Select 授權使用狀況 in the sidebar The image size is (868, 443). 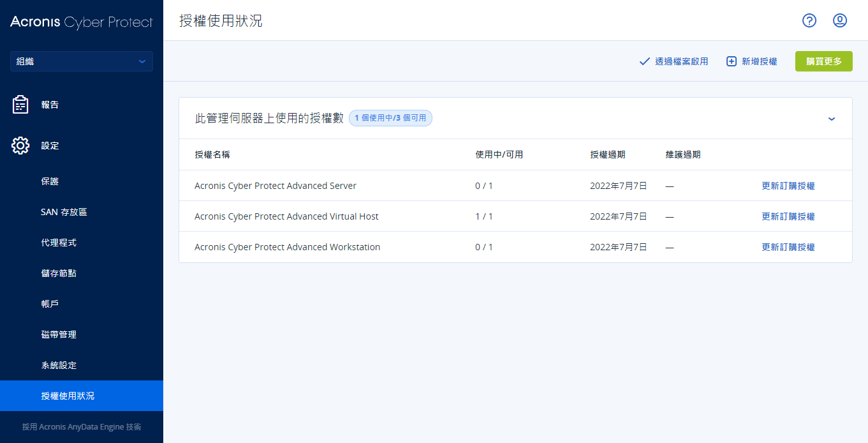tap(82, 396)
